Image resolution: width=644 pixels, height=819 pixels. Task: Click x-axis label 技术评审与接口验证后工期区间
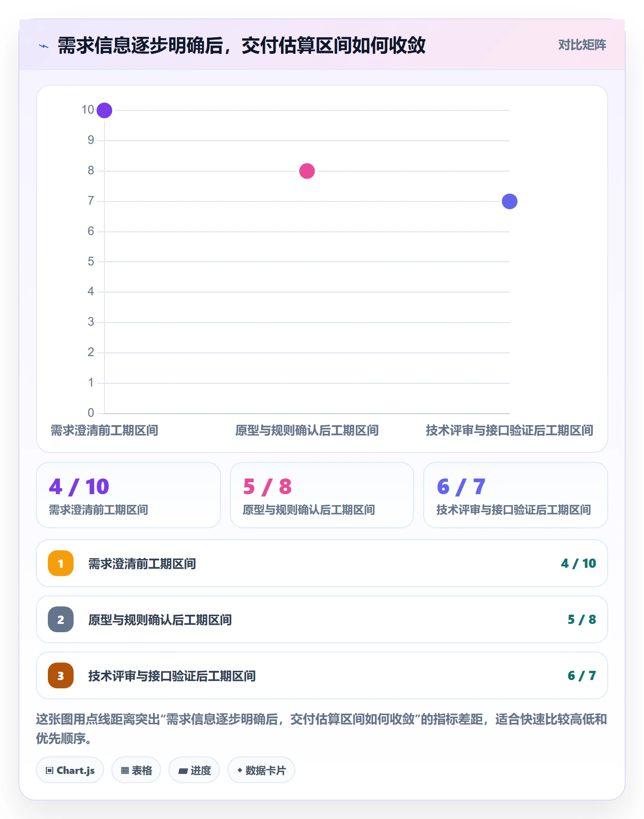pyautogui.click(x=510, y=431)
